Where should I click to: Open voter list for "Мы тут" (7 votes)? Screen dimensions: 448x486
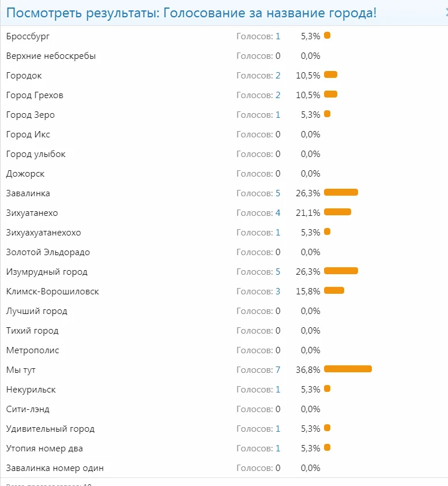point(277,370)
